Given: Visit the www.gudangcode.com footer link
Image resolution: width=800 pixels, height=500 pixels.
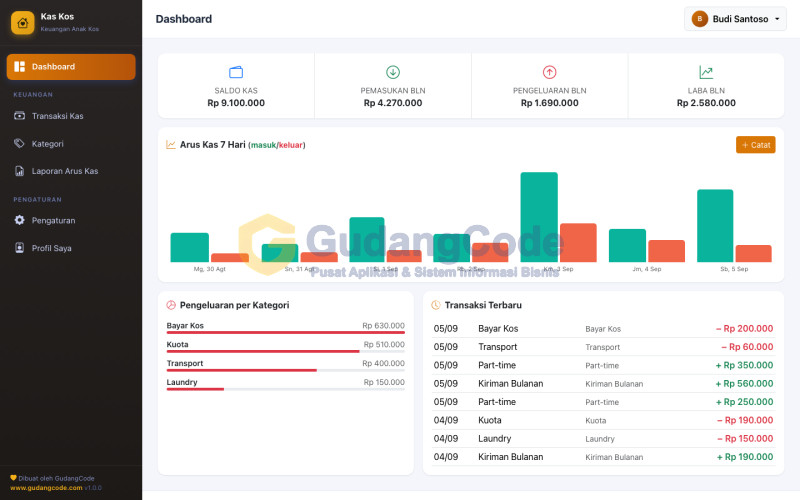Looking at the screenshot, I should click(46, 488).
